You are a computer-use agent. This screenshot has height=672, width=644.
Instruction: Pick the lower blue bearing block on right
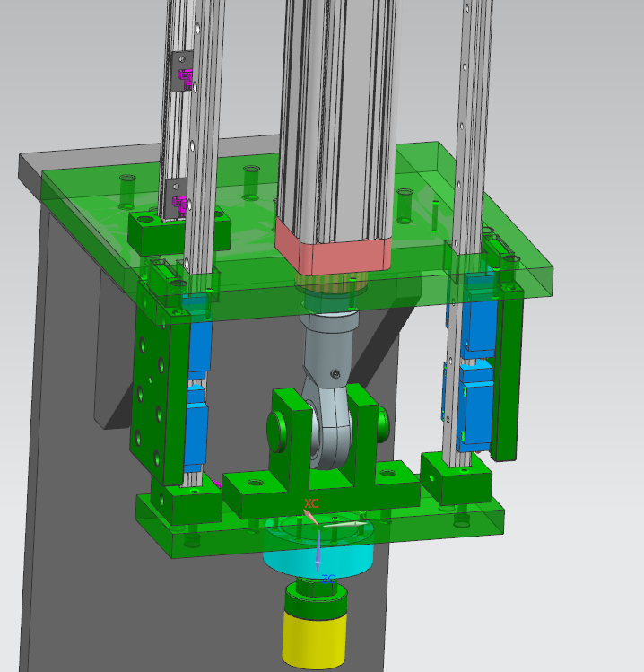click(475, 407)
